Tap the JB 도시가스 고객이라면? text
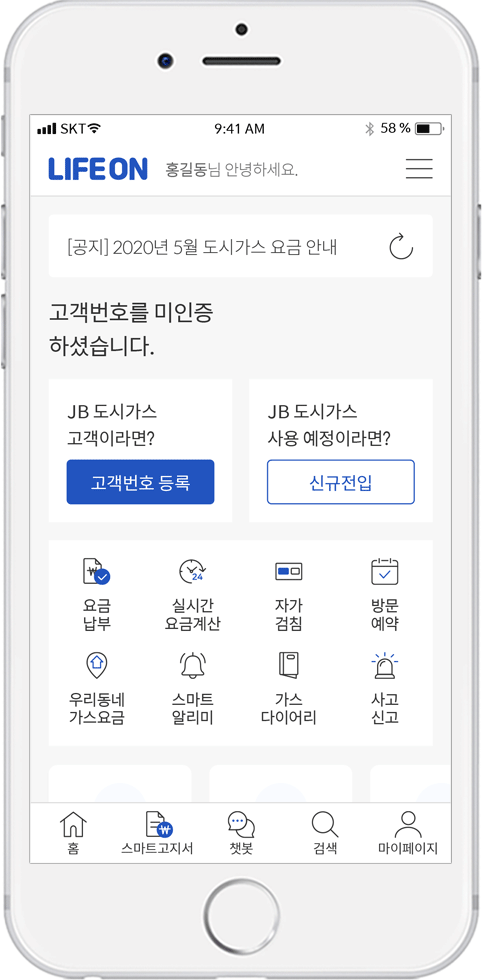 (x=113, y=425)
